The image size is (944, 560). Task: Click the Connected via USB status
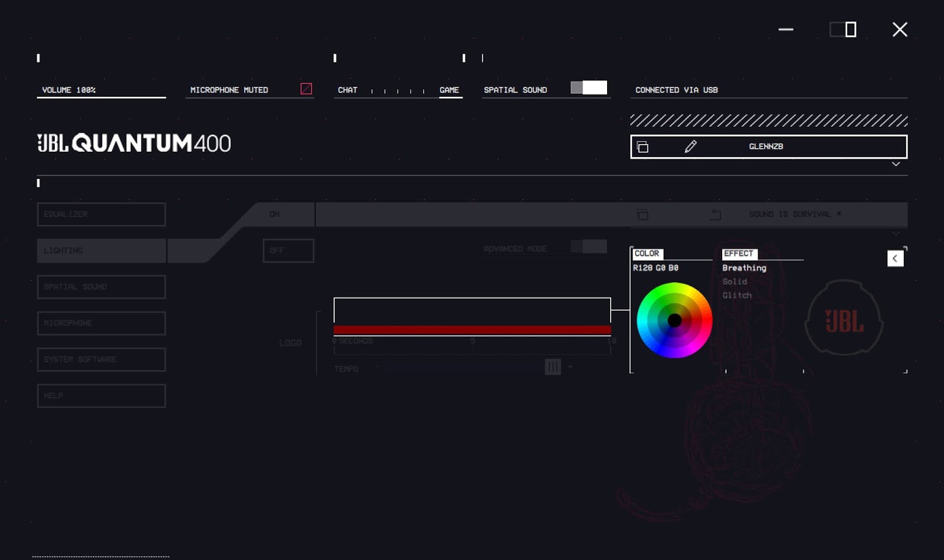coord(677,90)
